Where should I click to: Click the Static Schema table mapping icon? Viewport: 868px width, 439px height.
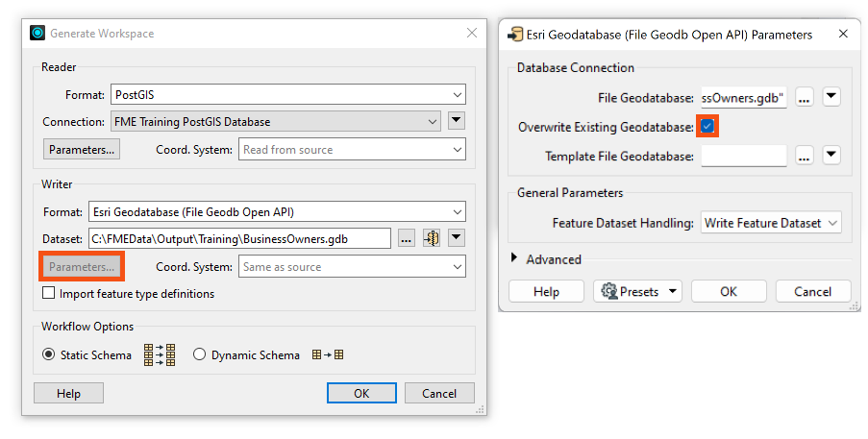coord(160,355)
